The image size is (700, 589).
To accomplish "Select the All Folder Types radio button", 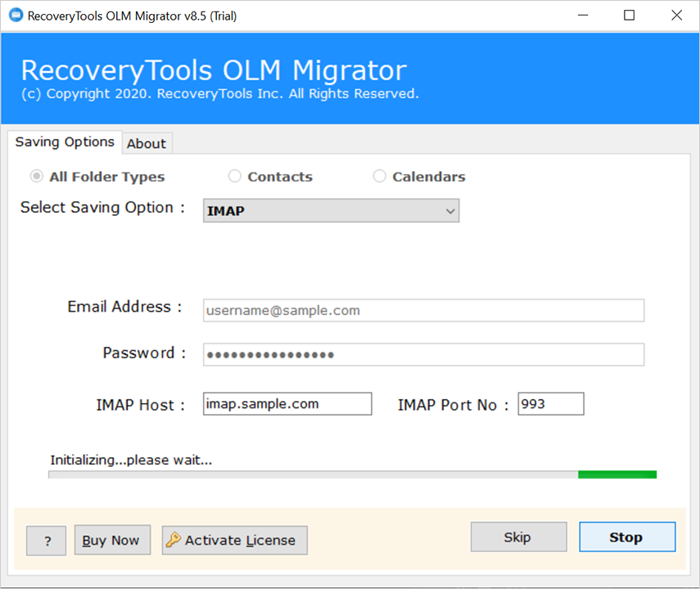I will tap(37, 176).
